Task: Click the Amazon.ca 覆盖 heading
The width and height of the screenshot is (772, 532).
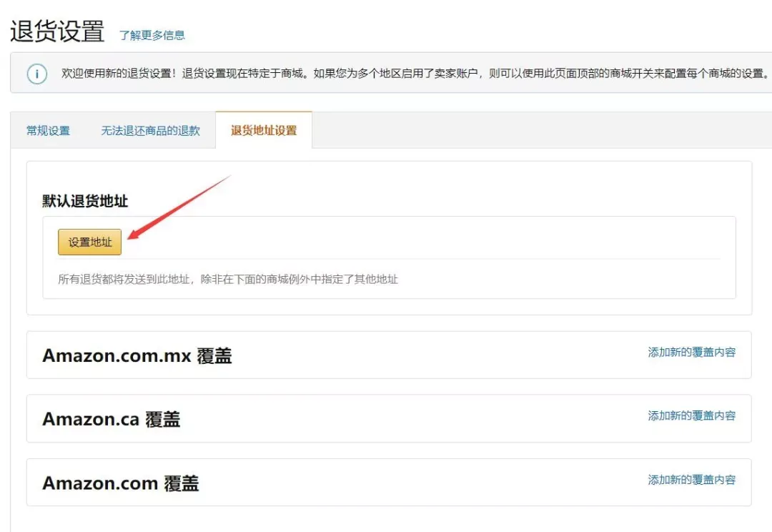Action: pos(112,419)
